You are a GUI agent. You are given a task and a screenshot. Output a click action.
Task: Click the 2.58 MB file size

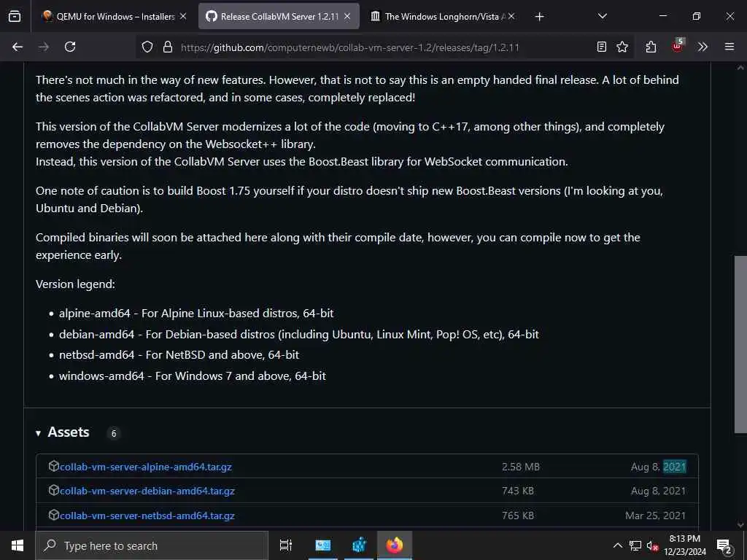[x=521, y=467]
